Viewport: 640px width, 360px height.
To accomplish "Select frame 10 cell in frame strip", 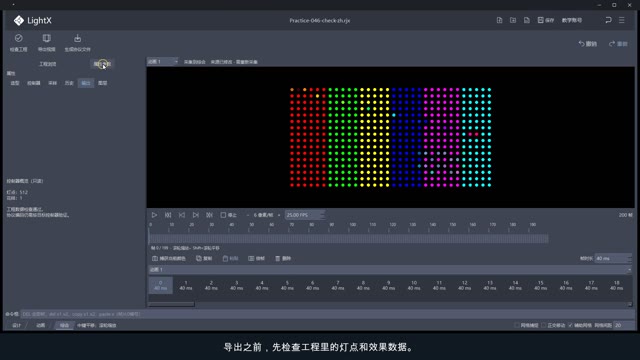I will click(x=413, y=285).
